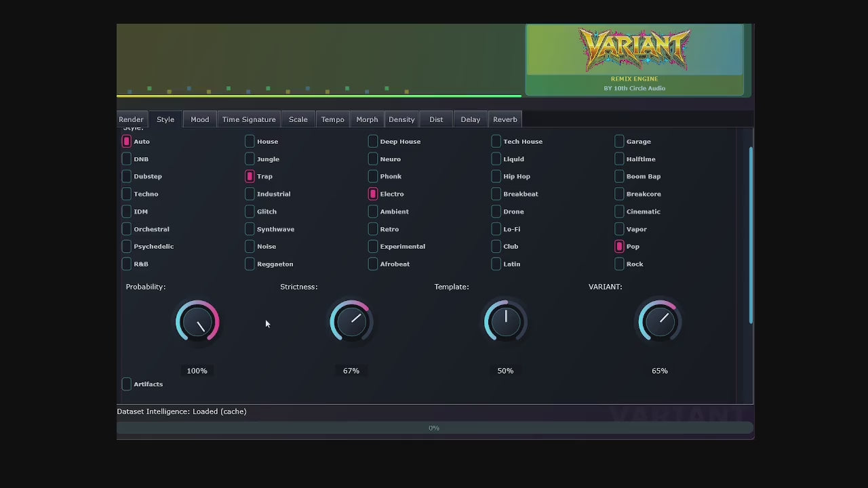Tick the Breakcore checkbox

[619, 194]
